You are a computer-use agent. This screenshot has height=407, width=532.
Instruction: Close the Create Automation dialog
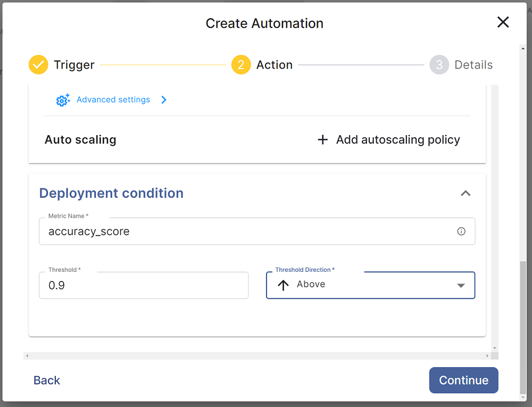click(503, 22)
